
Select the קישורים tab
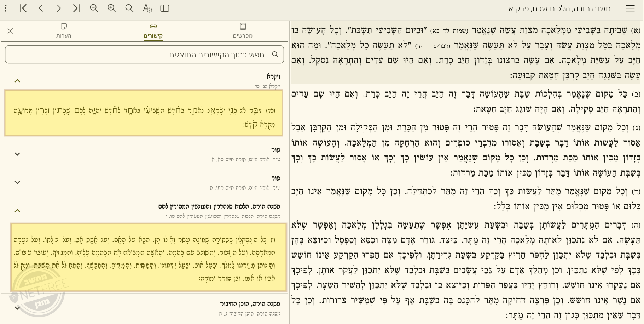click(153, 30)
